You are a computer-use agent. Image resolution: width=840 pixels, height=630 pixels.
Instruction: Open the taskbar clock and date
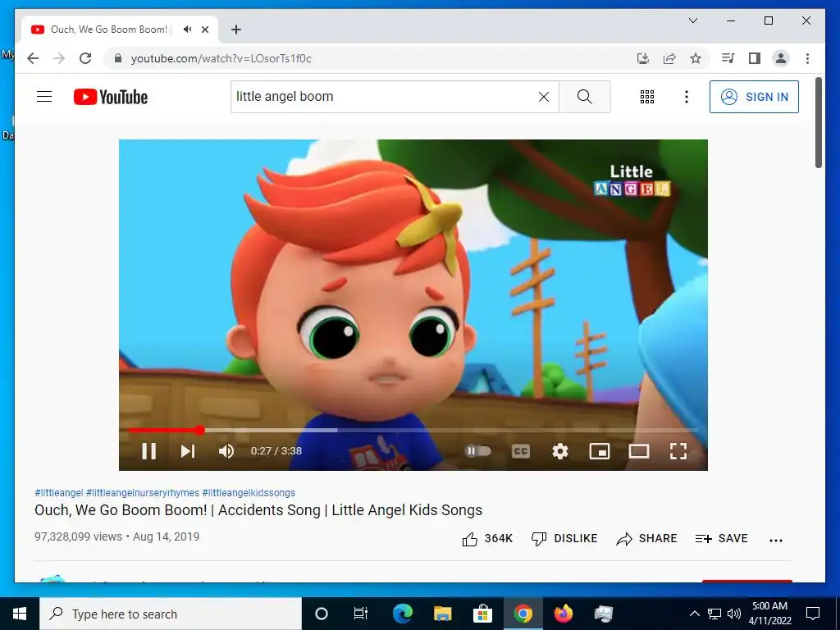(769, 614)
